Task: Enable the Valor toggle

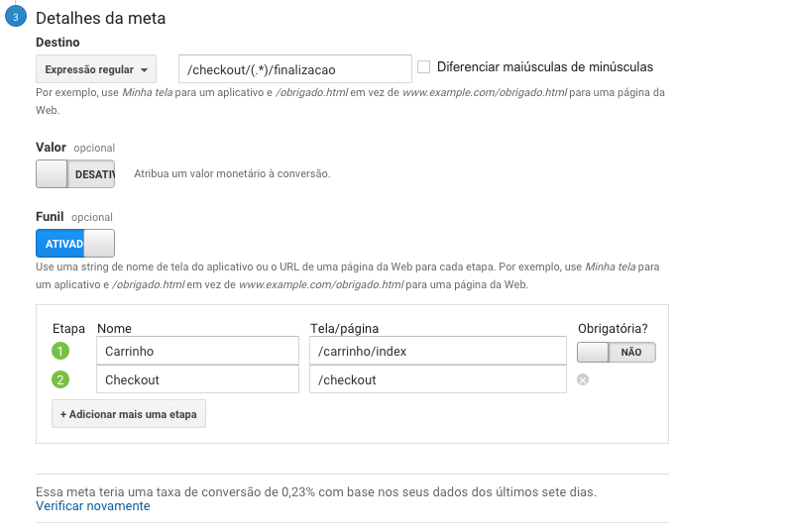Action: pos(75,174)
